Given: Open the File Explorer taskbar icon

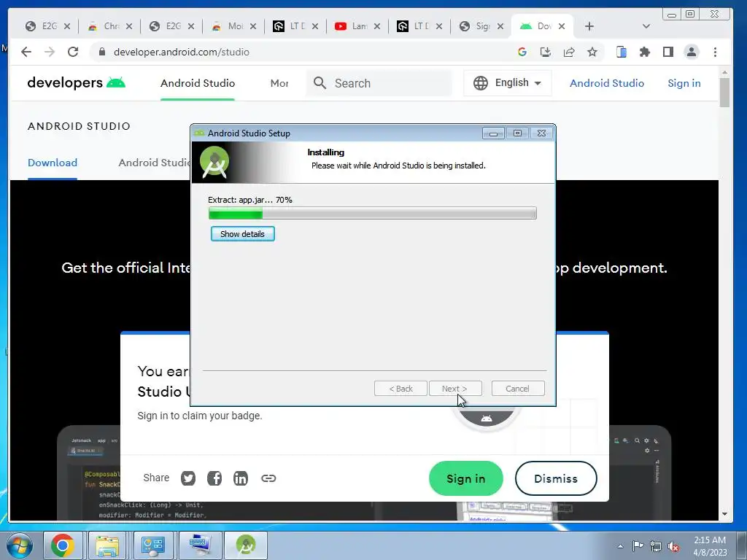Looking at the screenshot, I should (x=108, y=545).
